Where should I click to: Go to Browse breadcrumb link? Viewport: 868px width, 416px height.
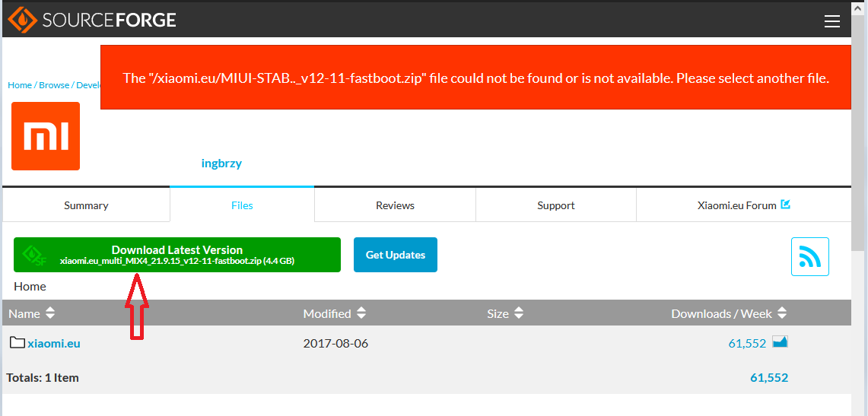click(54, 85)
